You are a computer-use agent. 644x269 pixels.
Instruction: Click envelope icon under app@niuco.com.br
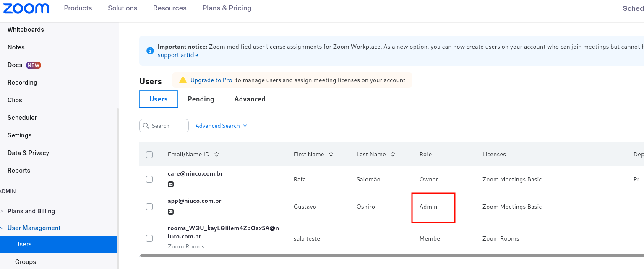pos(171,212)
